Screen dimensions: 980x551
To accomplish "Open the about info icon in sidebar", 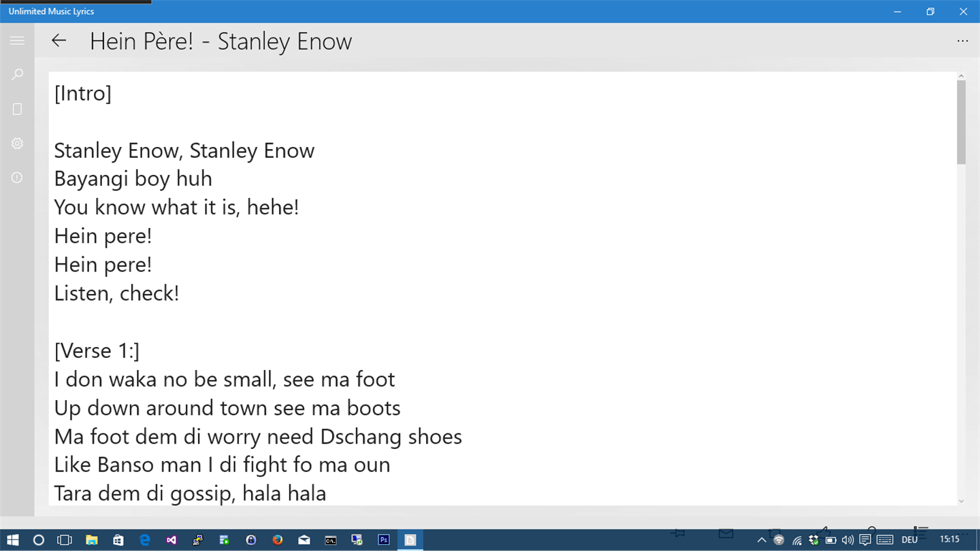I will point(17,178).
